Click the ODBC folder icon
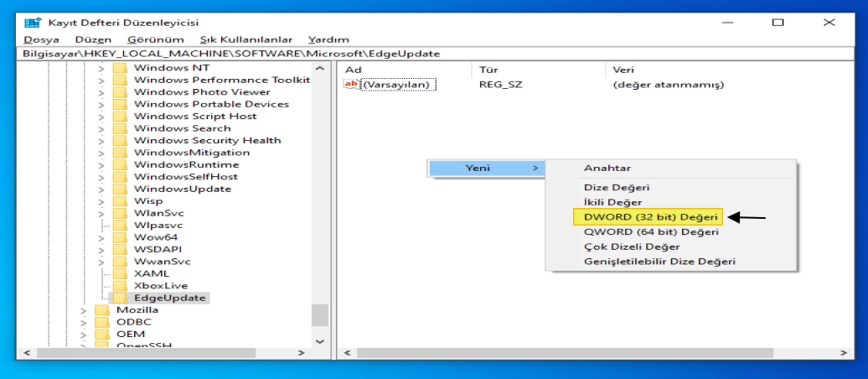Screen dimensions: 868x379 (102, 322)
